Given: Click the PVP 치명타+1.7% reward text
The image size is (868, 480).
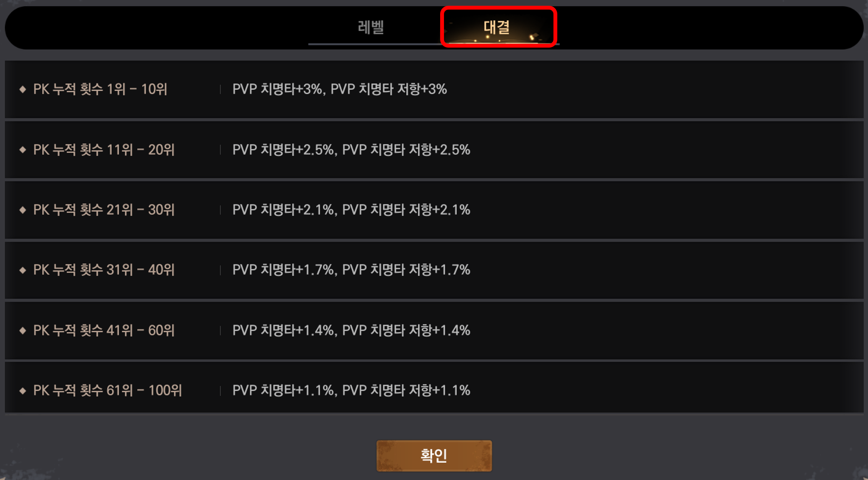Looking at the screenshot, I should [x=283, y=270].
